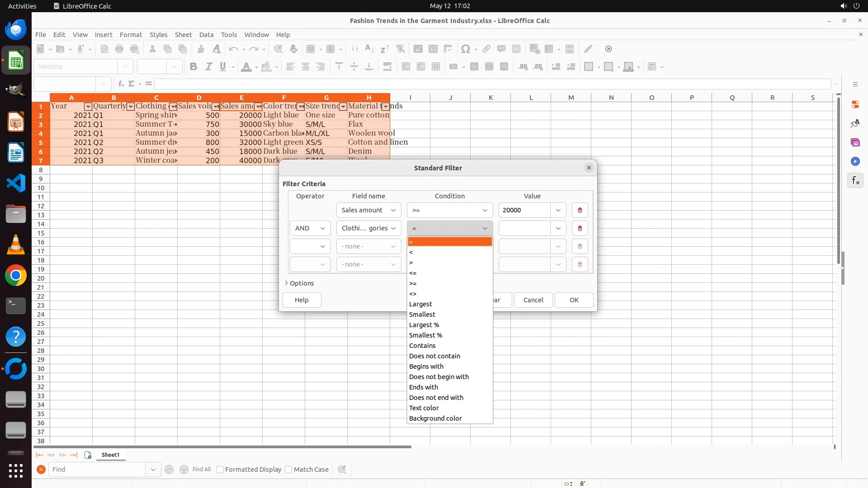Click the Find and Replace icon in the find bar
The height and width of the screenshot is (488, 868).
click(x=342, y=469)
